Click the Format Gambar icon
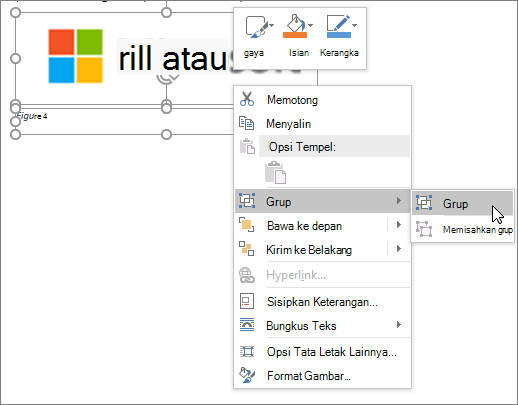The width and height of the screenshot is (518, 405). [x=247, y=376]
